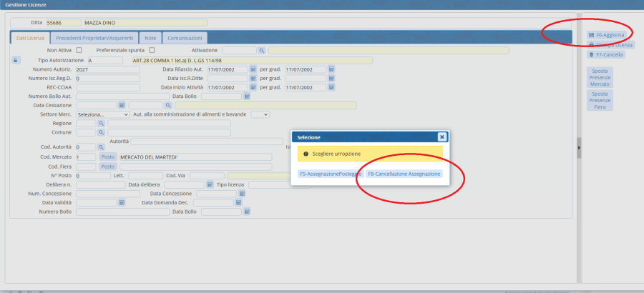
Task: Toggle the Non Attiva checkbox
Action: point(79,50)
